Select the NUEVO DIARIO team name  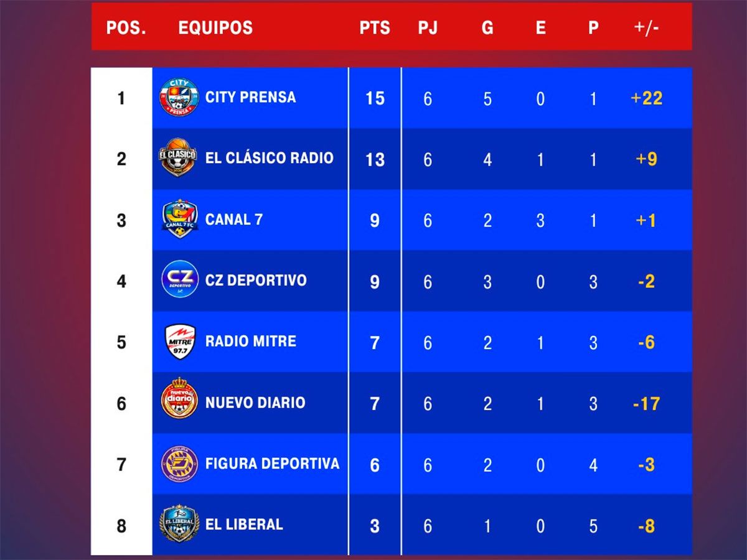[255, 403]
